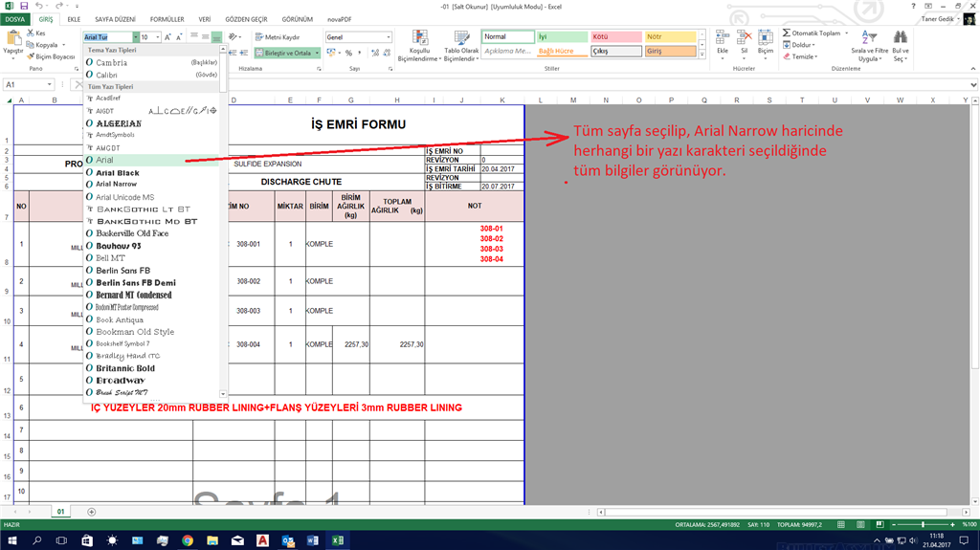Click the Biçim Boyacısı paintbrush
Screen dimensions: 980x550
tap(31, 56)
